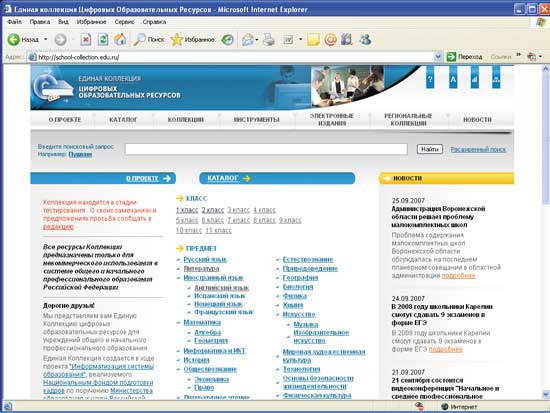Image resolution: width=550 pixels, height=413 pixels.
Task: Click the Stop loading toolbar icon
Action: click(x=86, y=39)
